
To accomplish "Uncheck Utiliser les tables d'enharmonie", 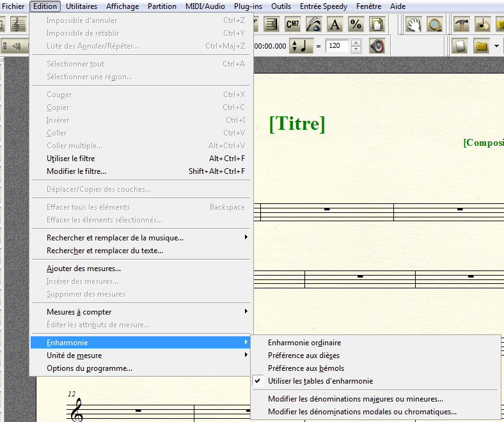I will click(320, 381).
